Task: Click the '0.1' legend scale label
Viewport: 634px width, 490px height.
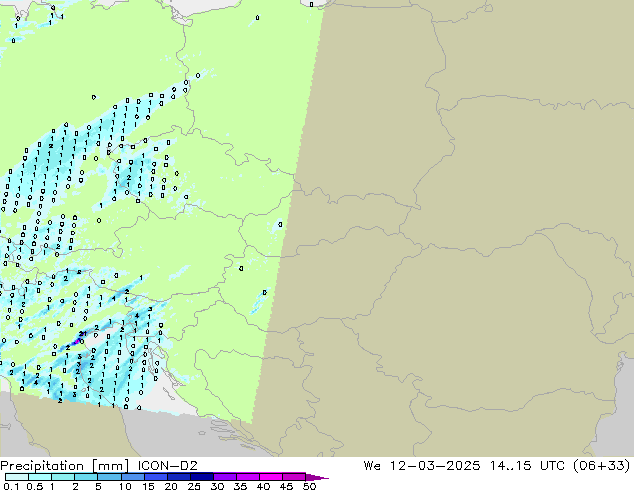Action: (11, 486)
